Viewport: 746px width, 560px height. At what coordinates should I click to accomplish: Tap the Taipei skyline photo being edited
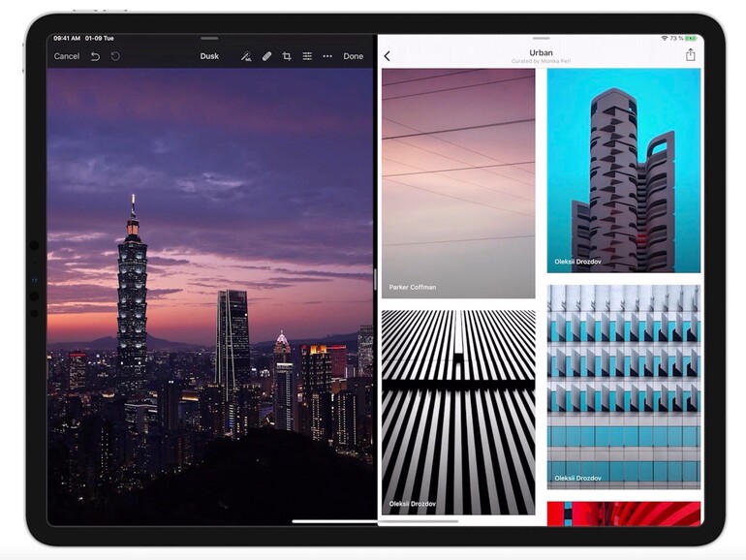[x=209, y=296]
